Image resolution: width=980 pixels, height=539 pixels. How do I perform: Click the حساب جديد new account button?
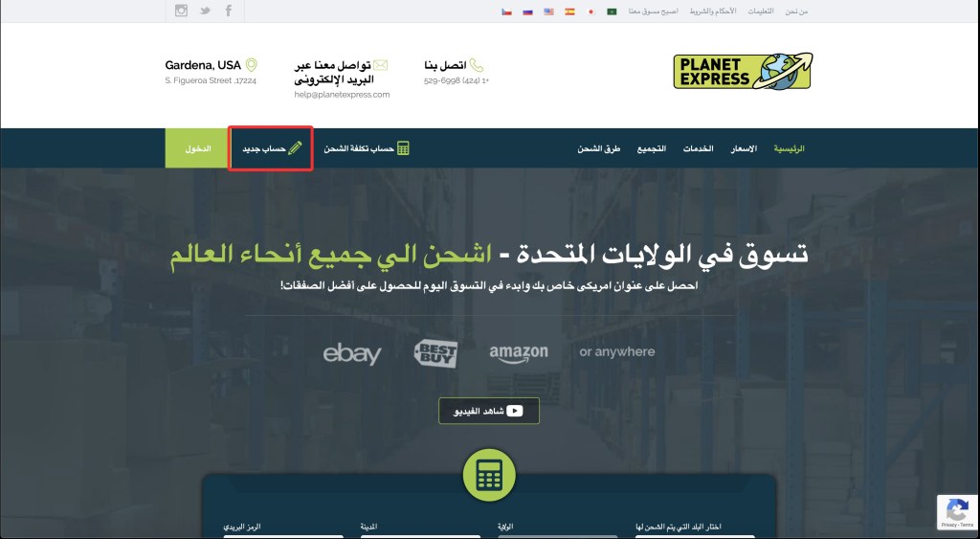click(271, 148)
